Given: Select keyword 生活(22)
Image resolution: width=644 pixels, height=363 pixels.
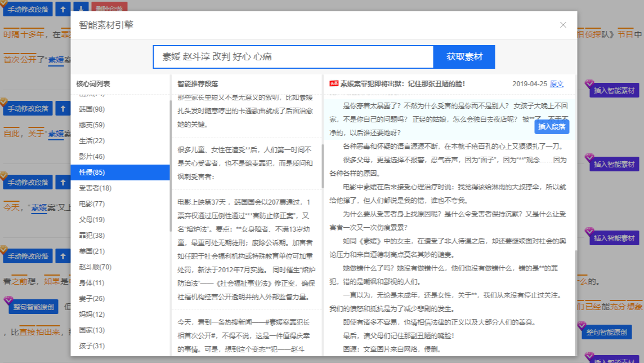Looking at the screenshot, I should point(120,140).
